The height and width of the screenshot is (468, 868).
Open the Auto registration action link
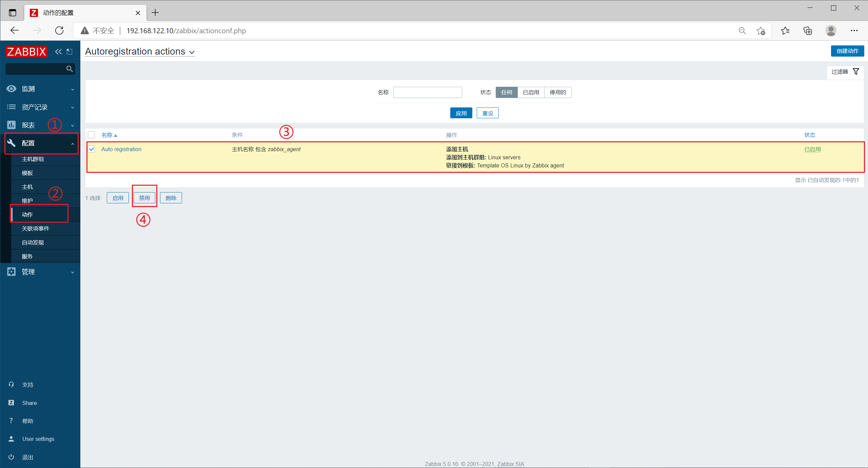point(121,149)
